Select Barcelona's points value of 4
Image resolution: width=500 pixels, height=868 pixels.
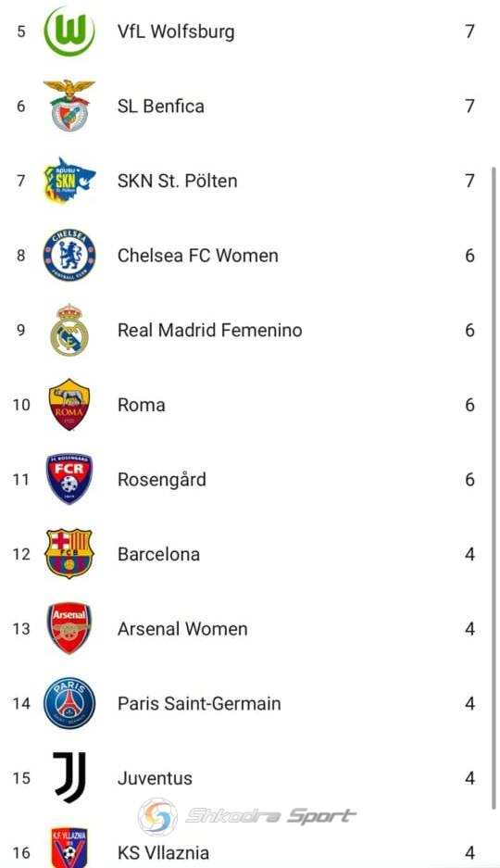click(x=469, y=554)
